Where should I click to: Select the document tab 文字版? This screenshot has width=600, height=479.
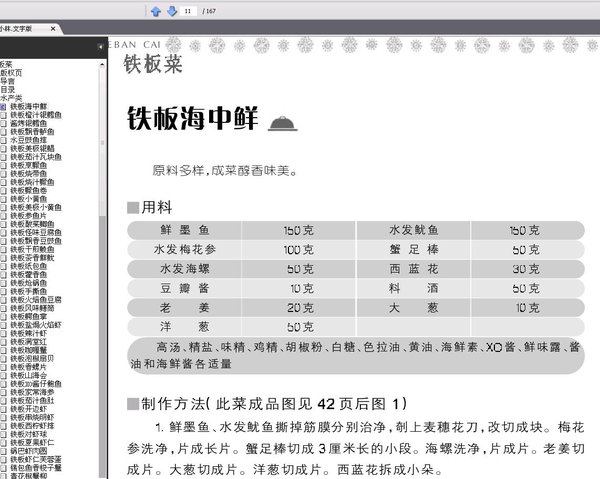click(x=16, y=29)
